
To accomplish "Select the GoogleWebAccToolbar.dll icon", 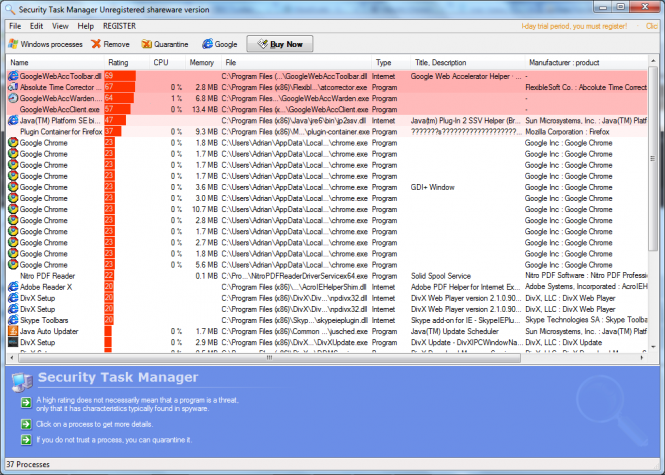I will click(x=13, y=76).
